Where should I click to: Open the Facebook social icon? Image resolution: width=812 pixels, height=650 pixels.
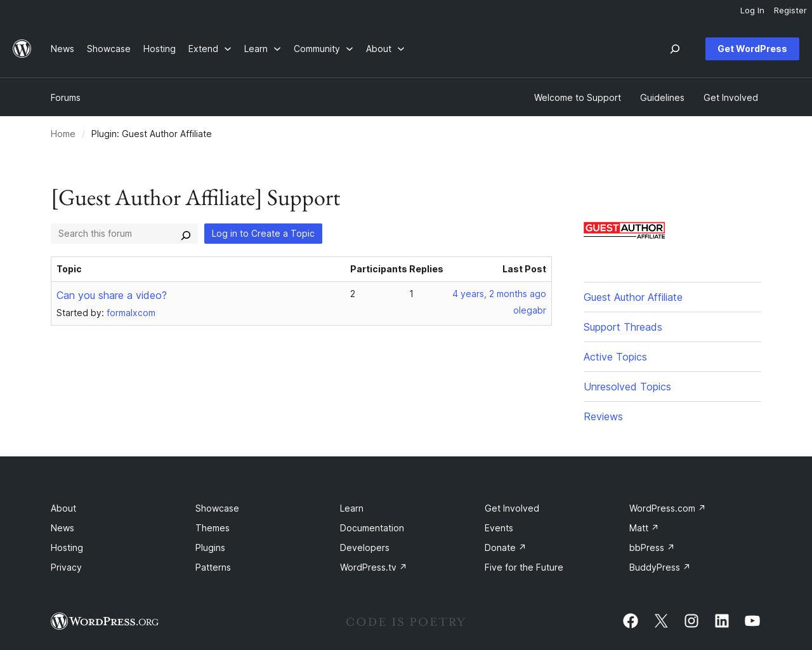pyautogui.click(x=631, y=621)
